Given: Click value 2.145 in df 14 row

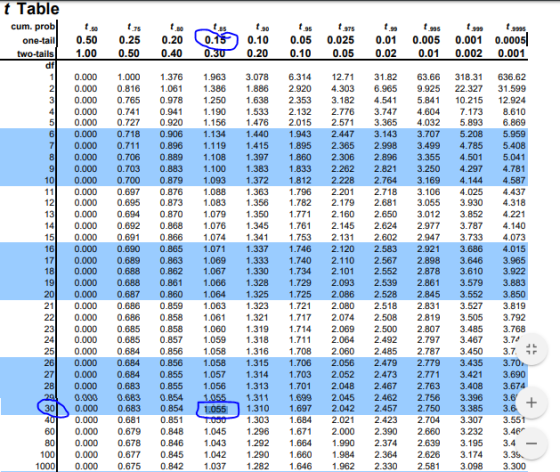Looking at the screenshot, I should [x=342, y=226].
